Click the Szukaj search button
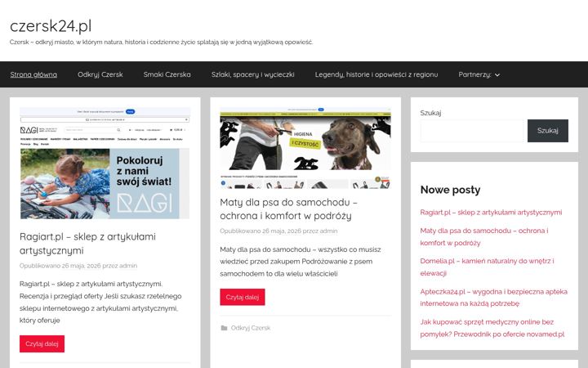 coord(547,131)
